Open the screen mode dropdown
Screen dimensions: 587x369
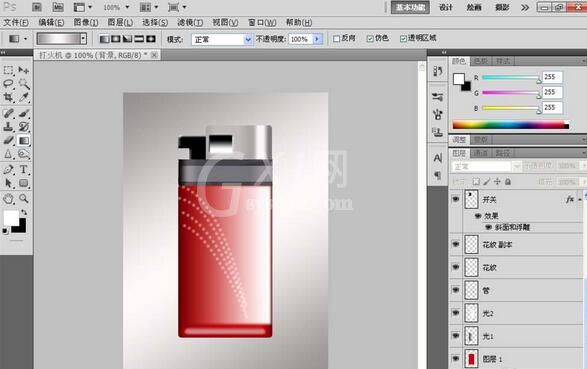pos(177,7)
